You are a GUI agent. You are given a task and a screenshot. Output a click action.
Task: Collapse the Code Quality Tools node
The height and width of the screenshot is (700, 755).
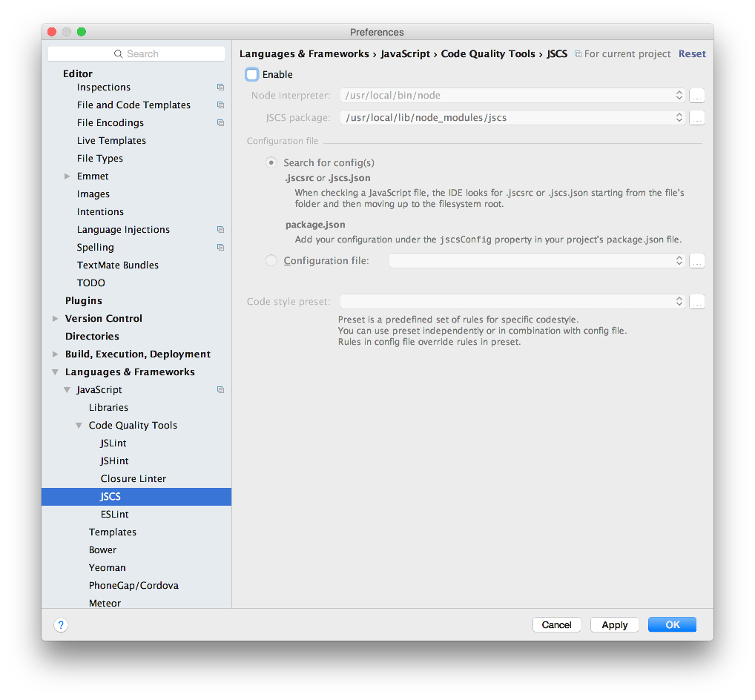pyautogui.click(x=79, y=426)
